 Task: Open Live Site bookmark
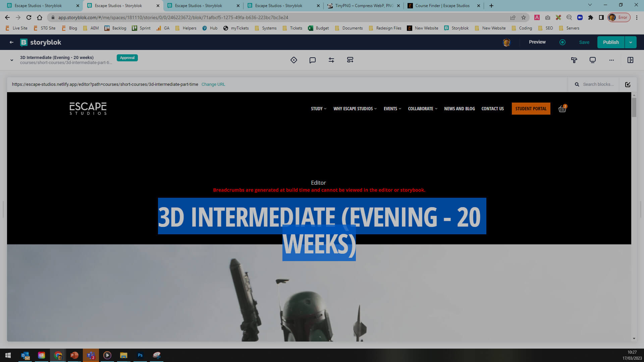point(16,28)
